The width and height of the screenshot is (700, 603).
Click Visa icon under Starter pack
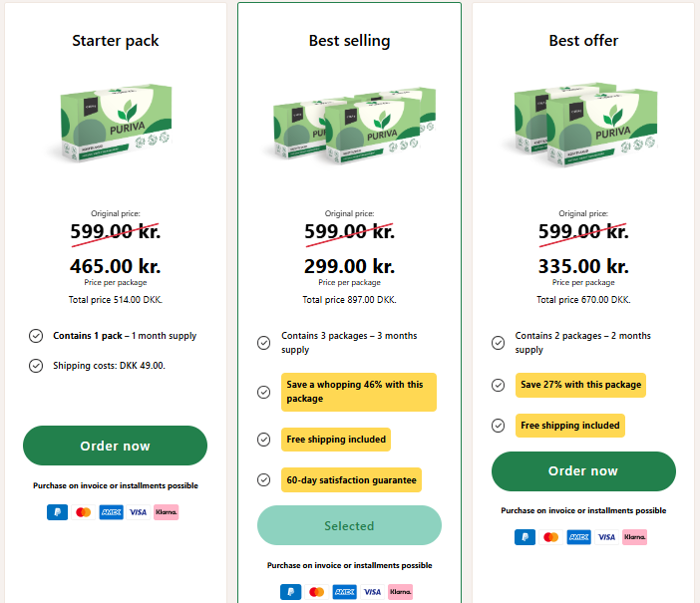pyautogui.click(x=138, y=512)
